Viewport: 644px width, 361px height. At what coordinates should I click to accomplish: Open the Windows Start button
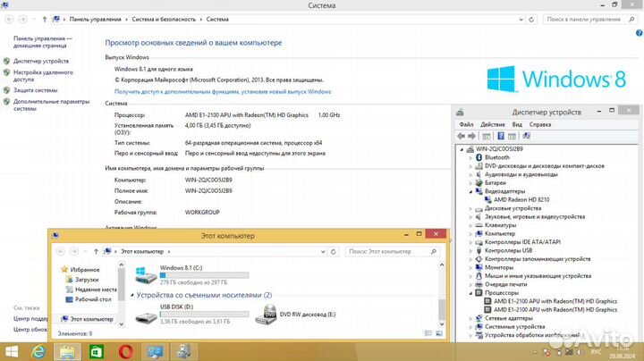click(x=12, y=352)
